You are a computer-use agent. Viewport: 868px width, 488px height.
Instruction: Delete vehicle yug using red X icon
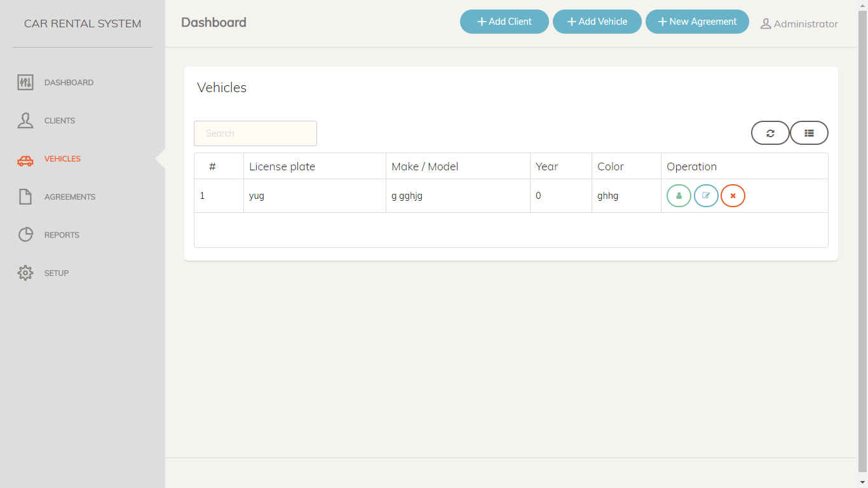(733, 196)
